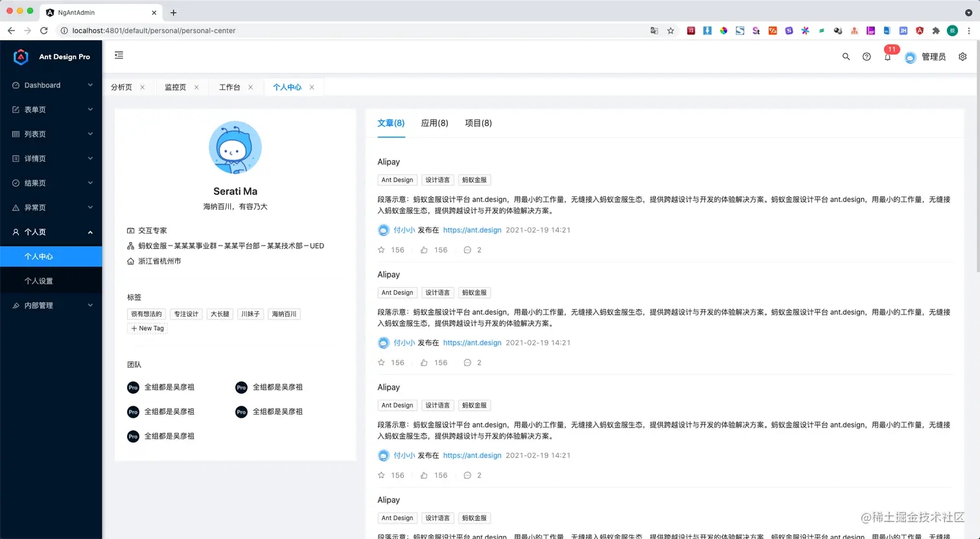Open notifications bell with badge 11
This screenshot has height=539, width=980.
click(888, 57)
